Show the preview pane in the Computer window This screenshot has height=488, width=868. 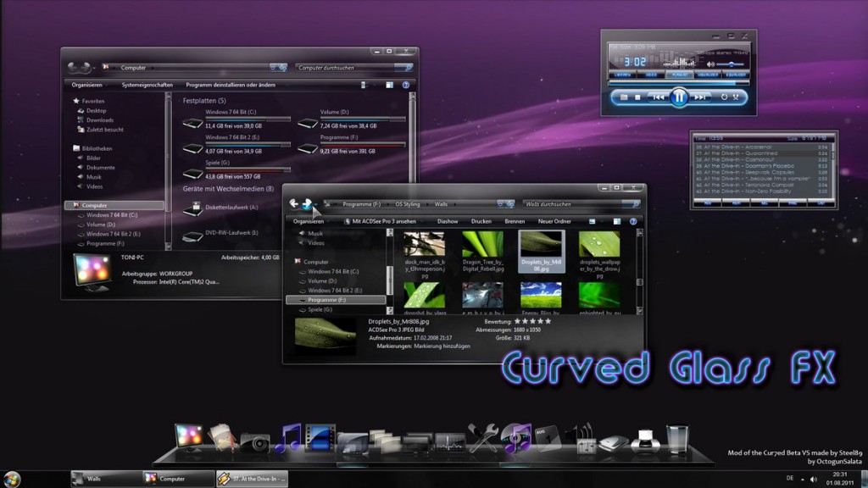click(x=390, y=85)
